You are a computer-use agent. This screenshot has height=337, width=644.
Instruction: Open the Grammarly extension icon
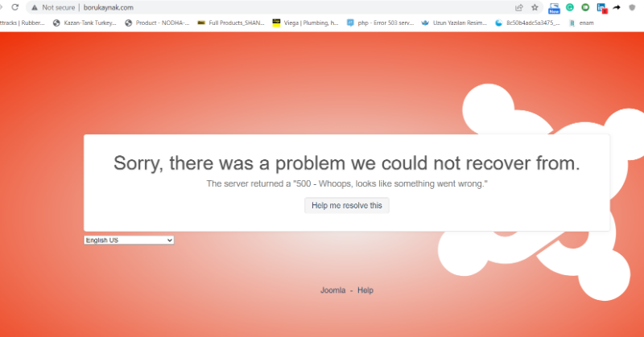[570, 7]
